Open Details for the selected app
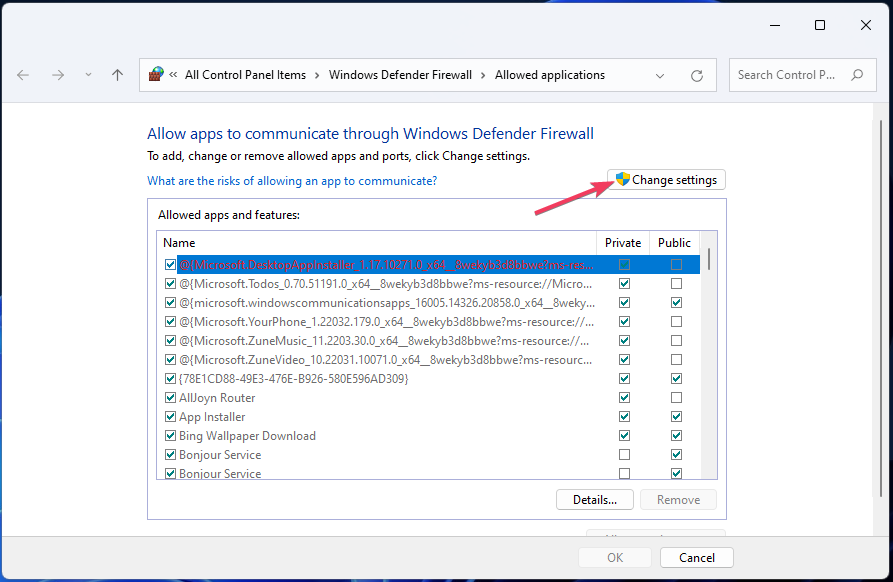893x582 pixels. 595,500
